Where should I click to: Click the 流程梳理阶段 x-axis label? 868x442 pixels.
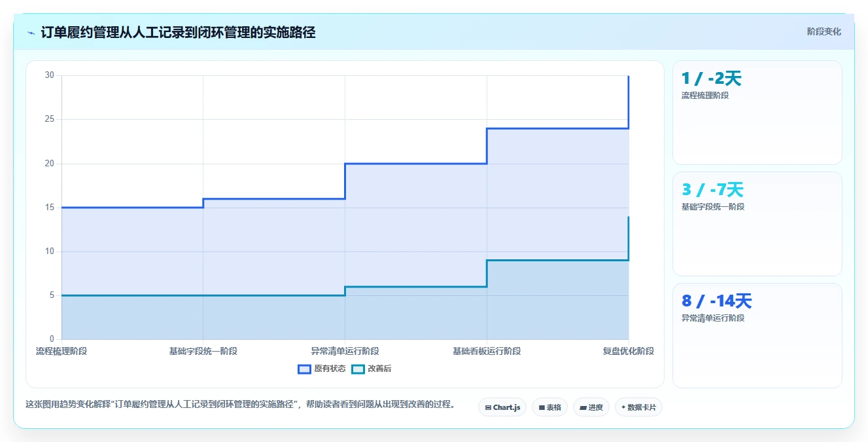coord(61,351)
